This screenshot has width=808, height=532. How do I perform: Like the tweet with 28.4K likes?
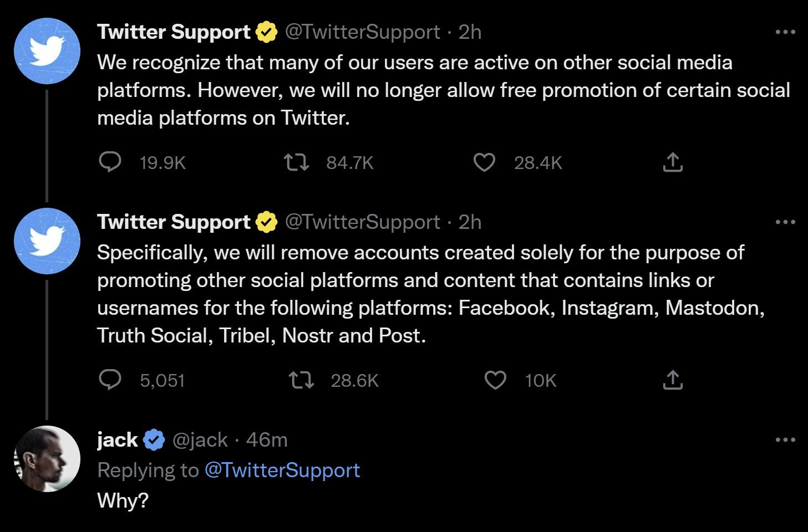point(484,162)
